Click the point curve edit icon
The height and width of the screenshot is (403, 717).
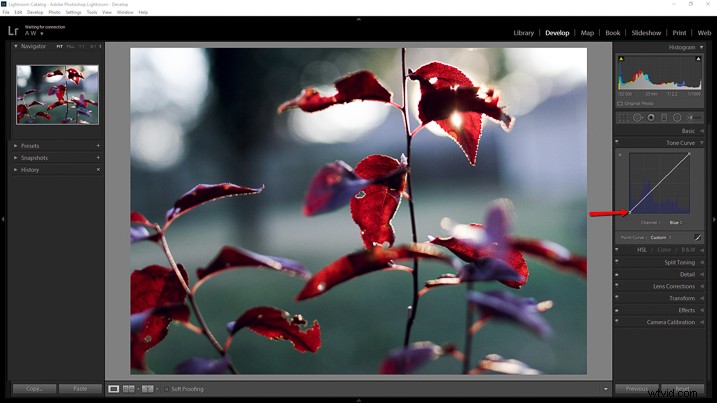tap(697, 237)
